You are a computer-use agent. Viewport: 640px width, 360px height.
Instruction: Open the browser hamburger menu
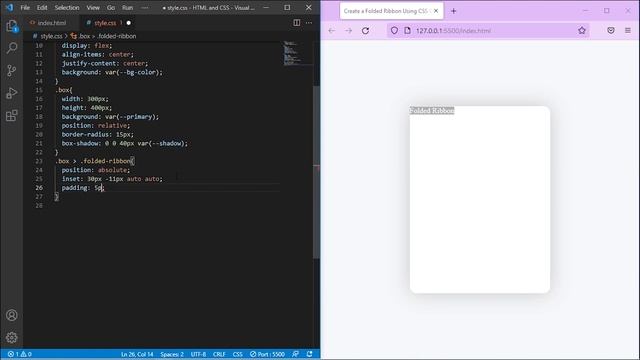pos(628,31)
